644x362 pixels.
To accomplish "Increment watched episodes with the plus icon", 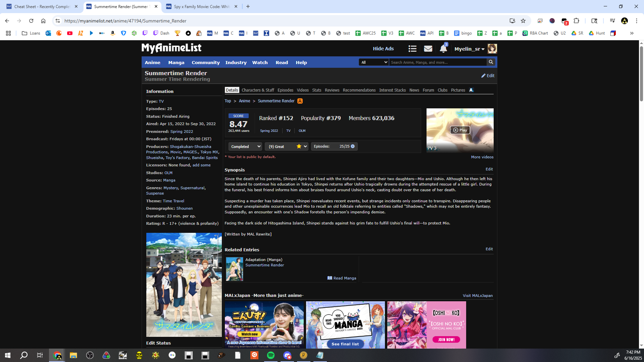I will click(x=353, y=146).
